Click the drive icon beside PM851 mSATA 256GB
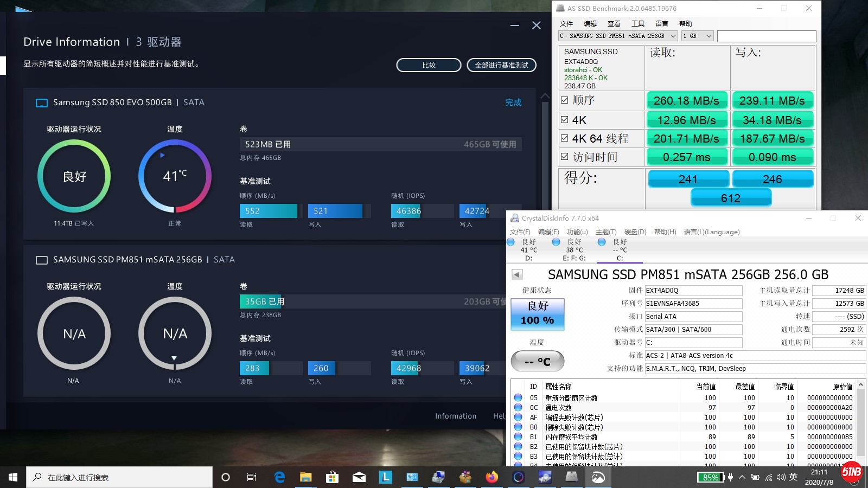The height and width of the screenshot is (488, 868). [x=42, y=260]
